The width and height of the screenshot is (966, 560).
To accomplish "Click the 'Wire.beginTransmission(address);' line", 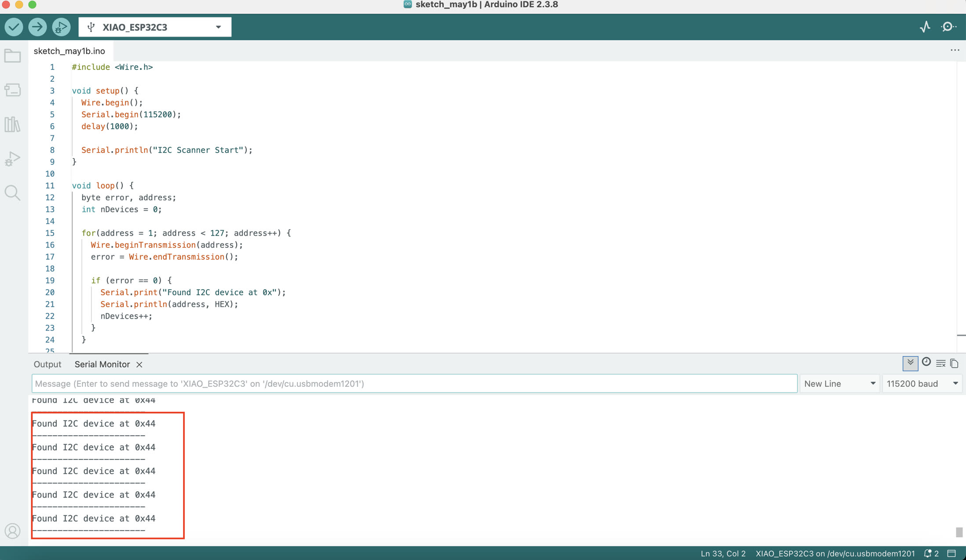I will [x=167, y=245].
